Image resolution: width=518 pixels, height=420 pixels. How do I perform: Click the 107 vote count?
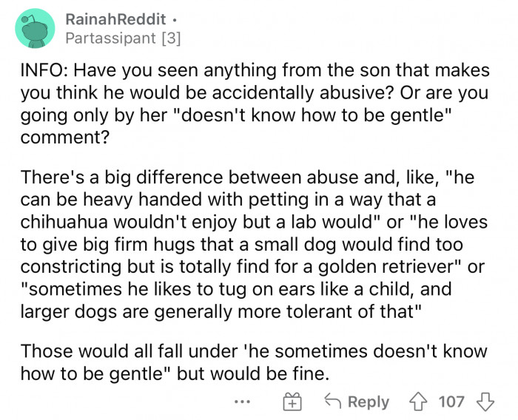click(x=451, y=402)
